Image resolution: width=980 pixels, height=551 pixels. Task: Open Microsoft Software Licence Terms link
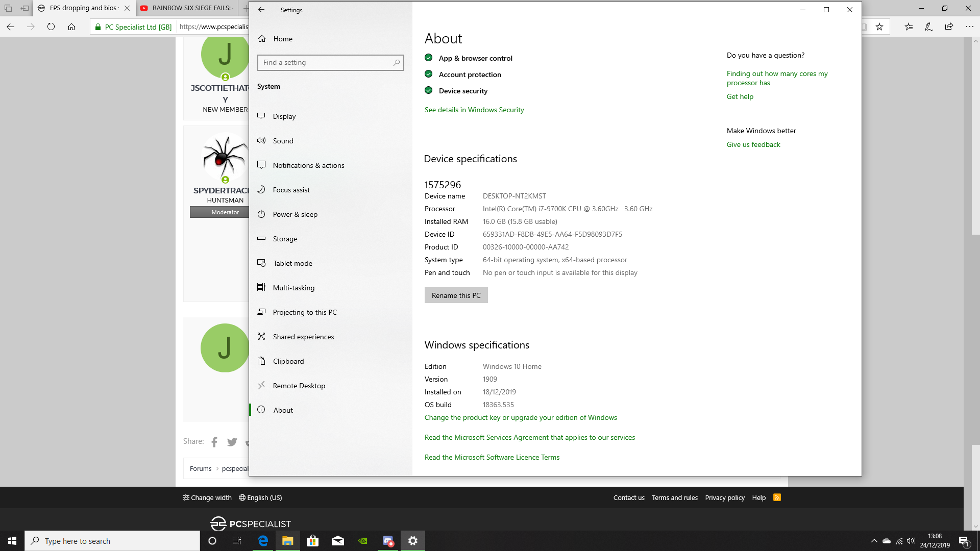(x=492, y=457)
